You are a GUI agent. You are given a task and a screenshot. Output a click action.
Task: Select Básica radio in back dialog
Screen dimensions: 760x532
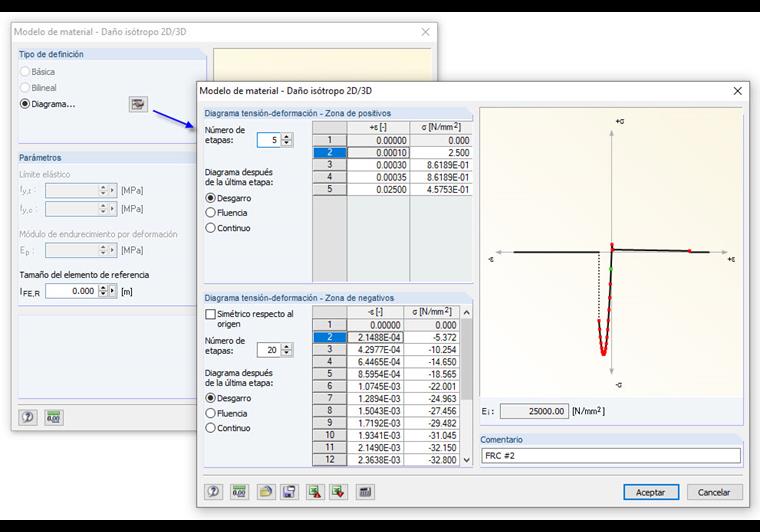tap(25, 72)
